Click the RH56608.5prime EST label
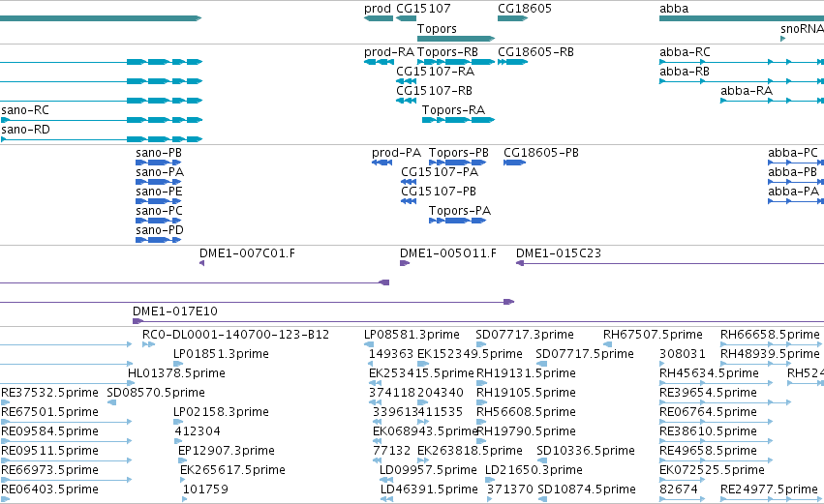The width and height of the screenshot is (824, 504). 526,413
